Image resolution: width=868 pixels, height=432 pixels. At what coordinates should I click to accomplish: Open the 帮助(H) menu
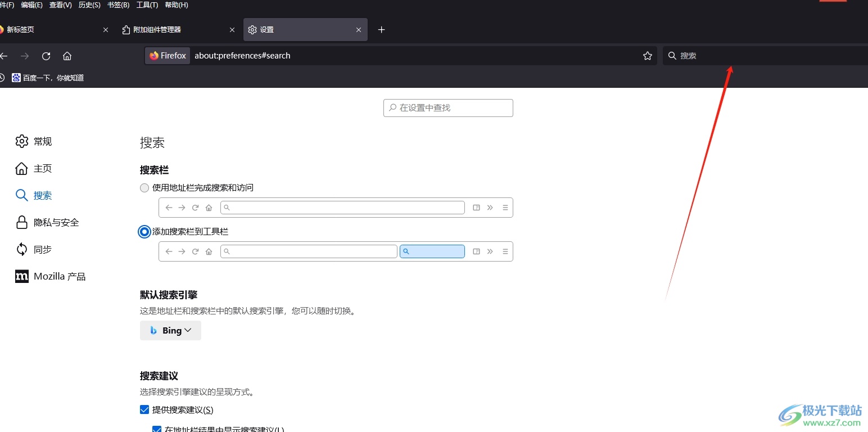point(177,5)
